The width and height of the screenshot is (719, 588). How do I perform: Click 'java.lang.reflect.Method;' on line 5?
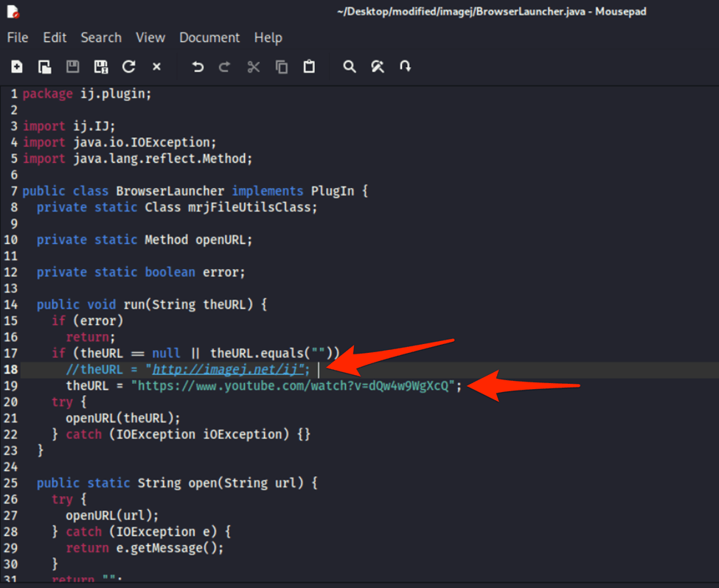click(x=163, y=158)
